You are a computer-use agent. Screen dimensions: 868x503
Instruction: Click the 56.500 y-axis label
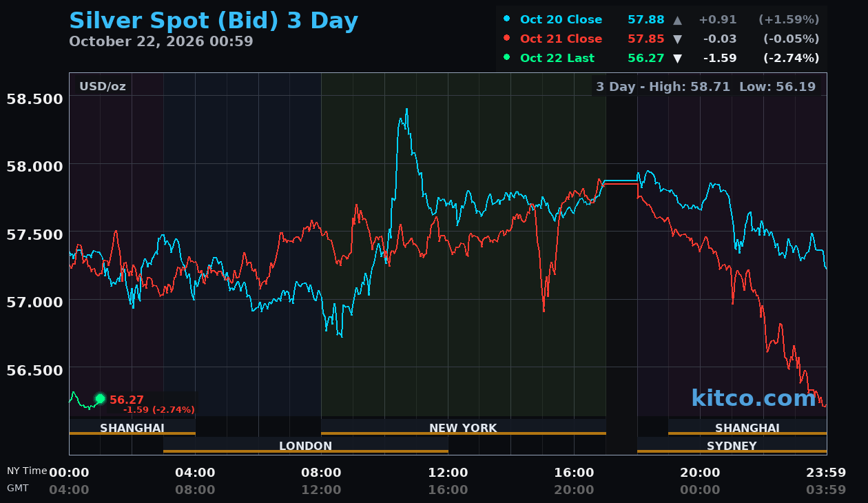pos(34,370)
